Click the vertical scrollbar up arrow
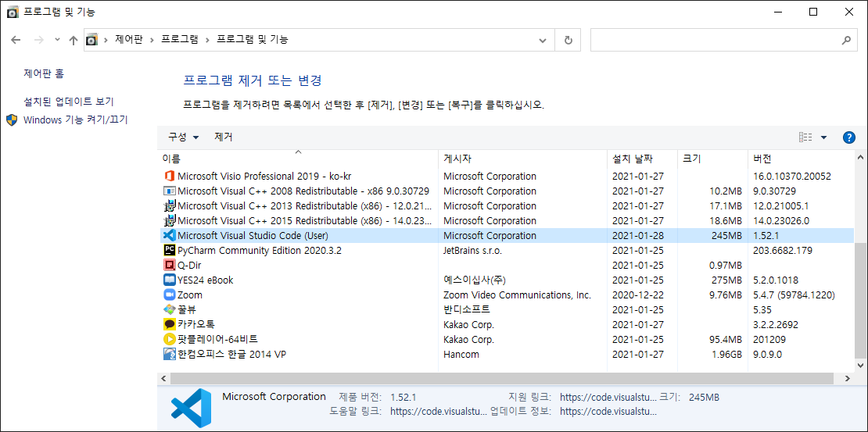This screenshot has width=868, height=432. pos(861,156)
